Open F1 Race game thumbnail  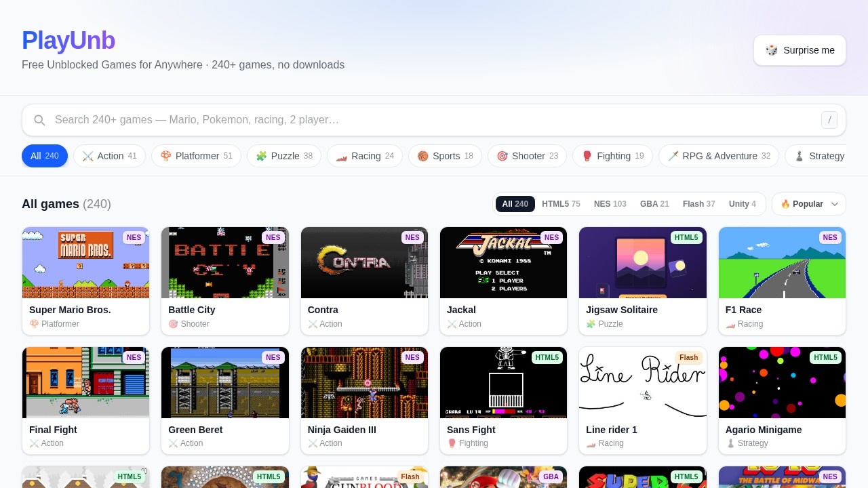(x=782, y=263)
